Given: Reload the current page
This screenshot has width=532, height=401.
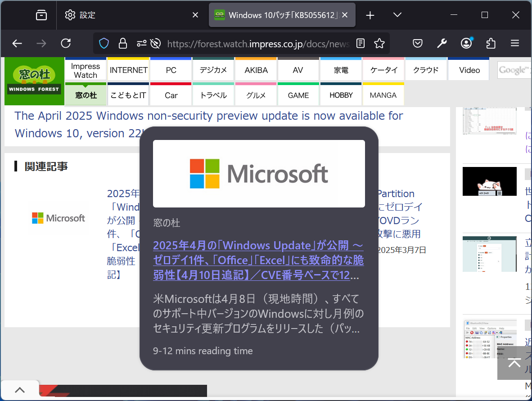Looking at the screenshot, I should click(66, 43).
